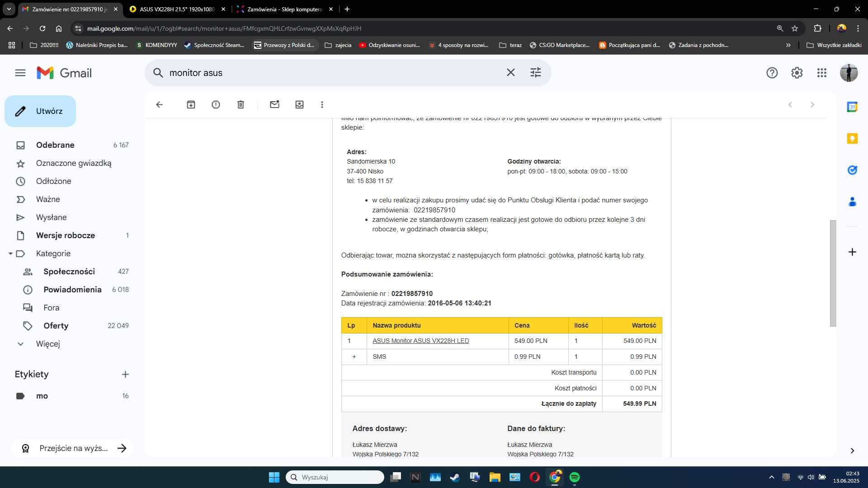
Task: Open the Wszystkie zakładki bookmarks folder
Action: [x=834, y=45]
